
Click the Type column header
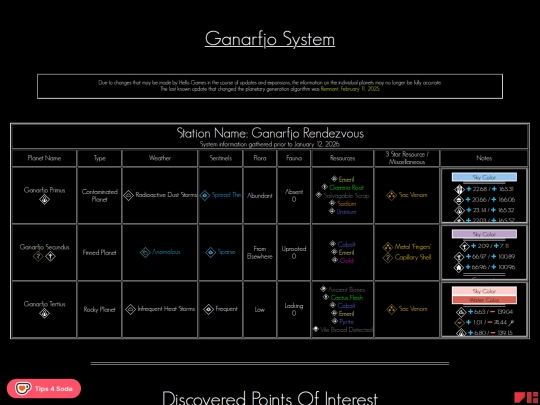100,158
